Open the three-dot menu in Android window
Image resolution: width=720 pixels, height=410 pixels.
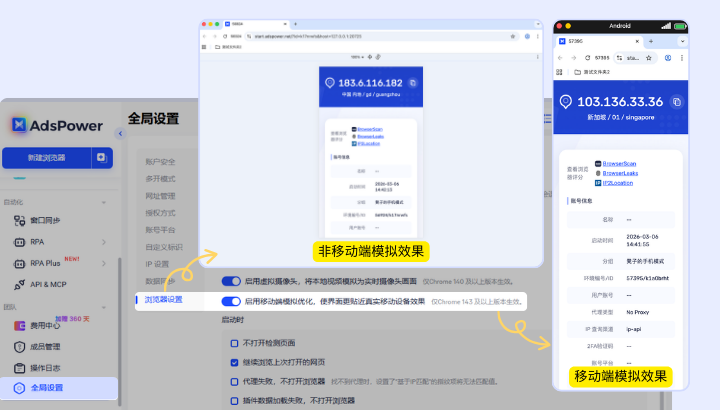[682, 58]
